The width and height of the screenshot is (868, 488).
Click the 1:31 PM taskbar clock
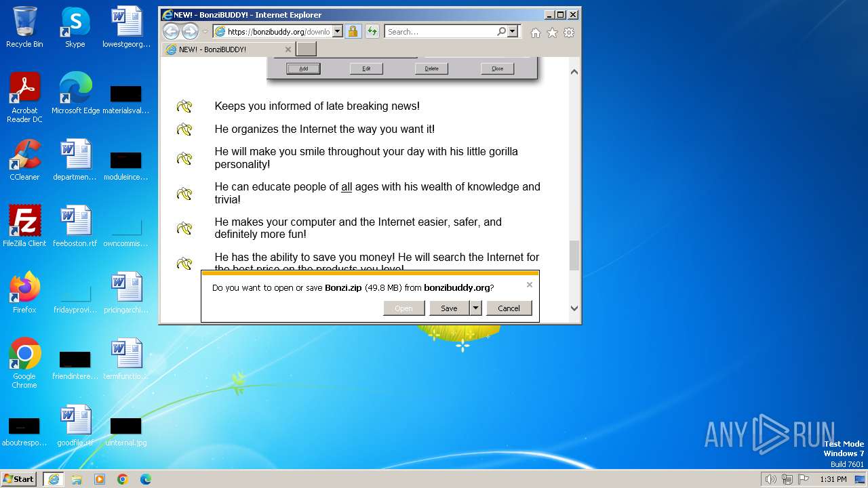click(833, 479)
